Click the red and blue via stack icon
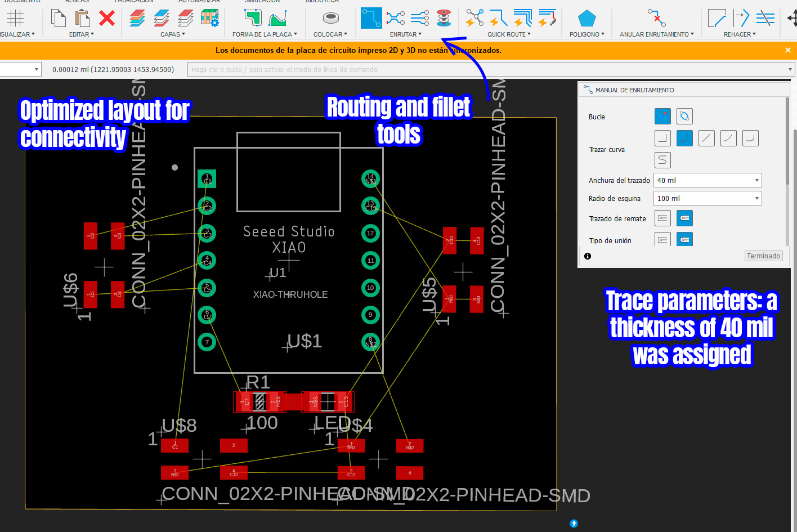The width and height of the screenshot is (797, 532). 444,18
